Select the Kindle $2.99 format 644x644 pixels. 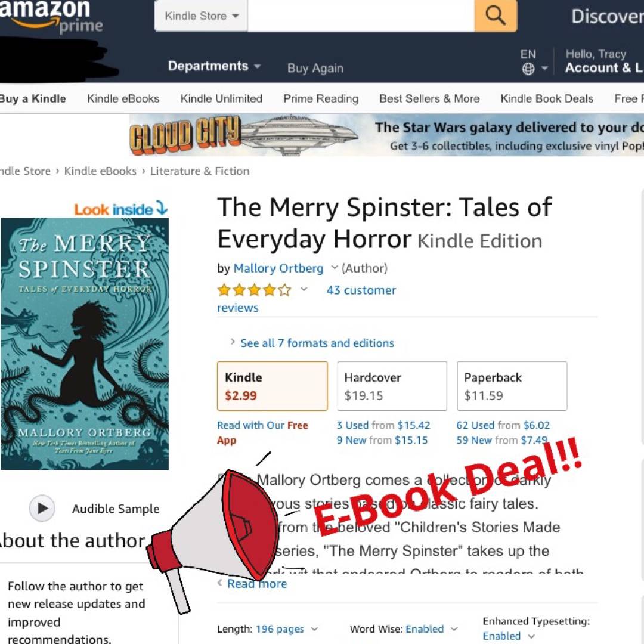pyautogui.click(x=273, y=386)
